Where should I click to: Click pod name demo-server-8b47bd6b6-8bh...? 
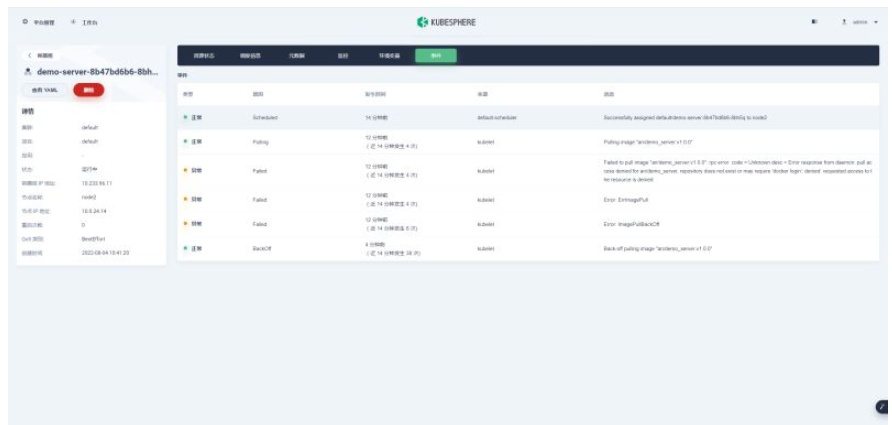click(97, 72)
